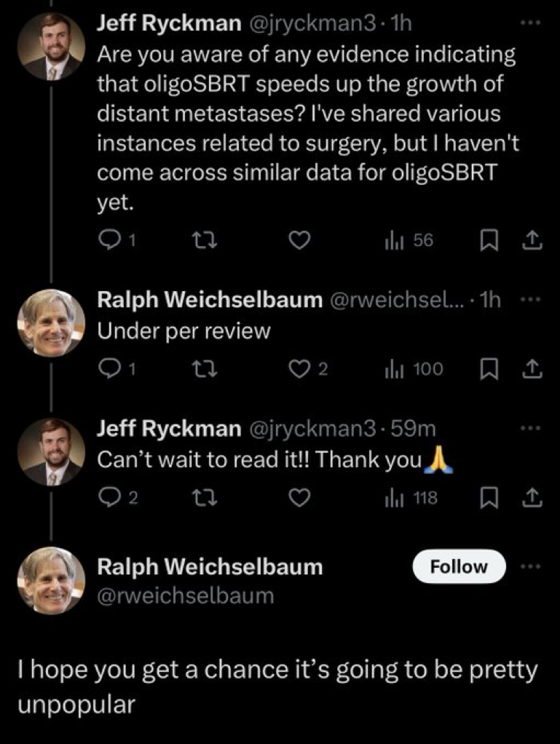Image resolution: width=560 pixels, height=744 pixels.
Task: Reply to the "Under per review" tweet
Action: [109, 369]
